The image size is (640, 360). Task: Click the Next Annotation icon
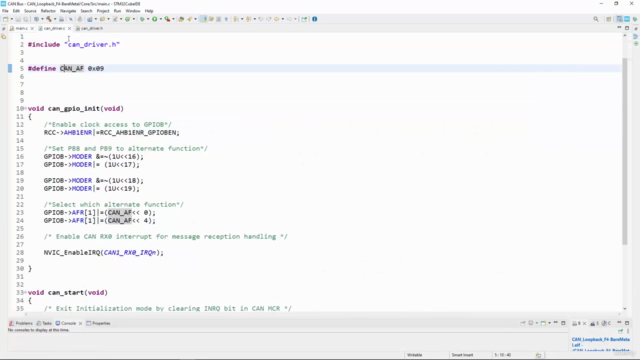[236, 19]
